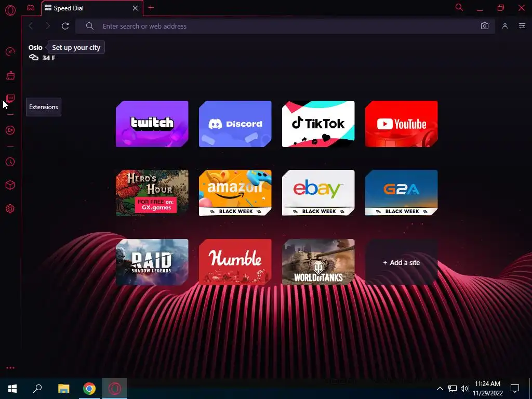Open the G2A Black Week tile
Image resolution: width=532 pixels, height=399 pixels.
(402, 193)
